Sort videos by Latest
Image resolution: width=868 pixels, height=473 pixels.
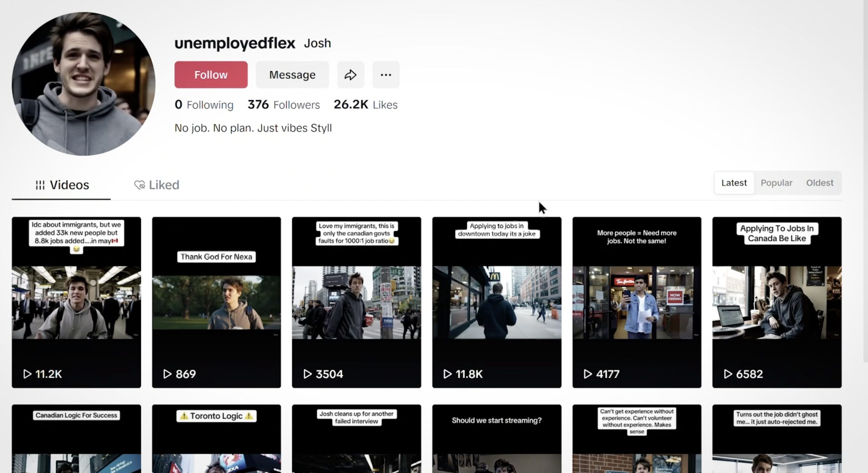(734, 183)
